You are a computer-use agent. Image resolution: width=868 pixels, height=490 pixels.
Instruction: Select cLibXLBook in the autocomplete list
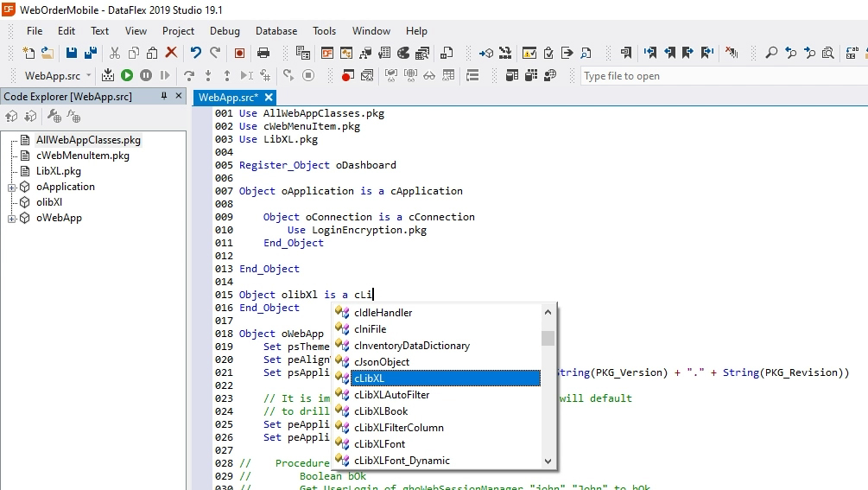pos(381,411)
